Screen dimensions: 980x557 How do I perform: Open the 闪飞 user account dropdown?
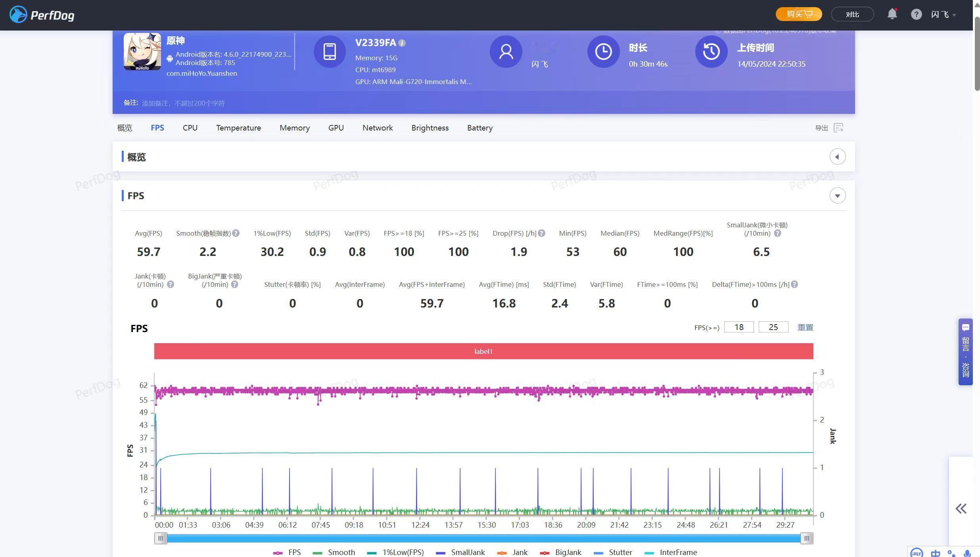coord(944,15)
